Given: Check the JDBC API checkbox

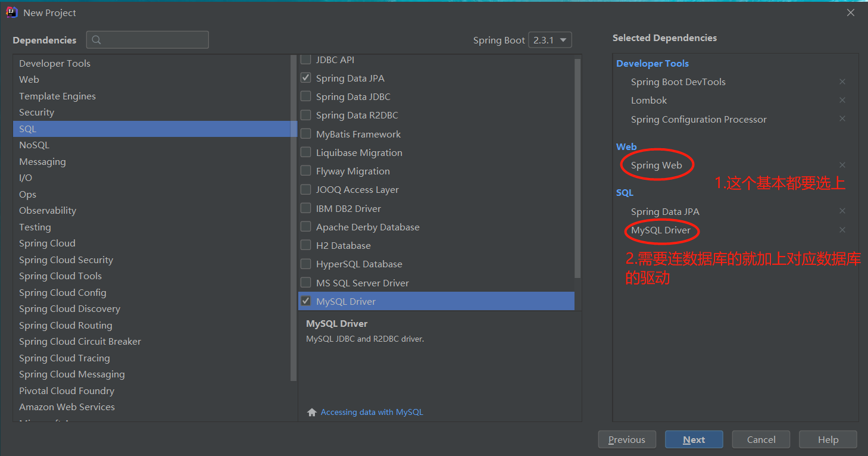Looking at the screenshot, I should tap(305, 60).
